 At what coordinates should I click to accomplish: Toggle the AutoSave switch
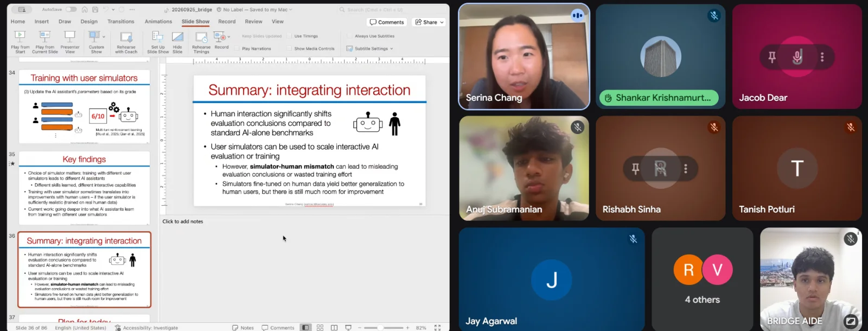[x=71, y=9]
